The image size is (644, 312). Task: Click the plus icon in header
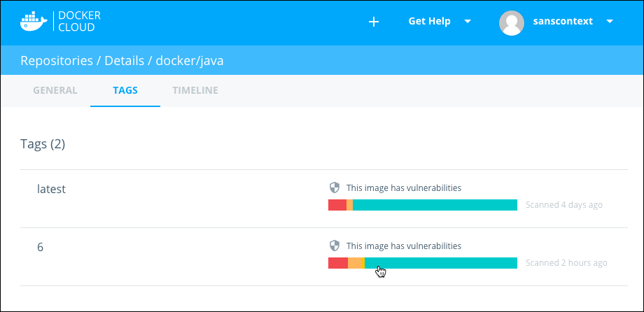(374, 22)
